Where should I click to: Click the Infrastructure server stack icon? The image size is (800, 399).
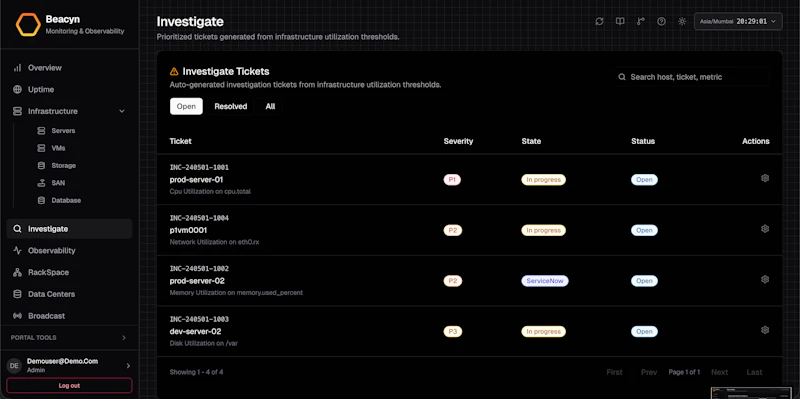click(17, 111)
